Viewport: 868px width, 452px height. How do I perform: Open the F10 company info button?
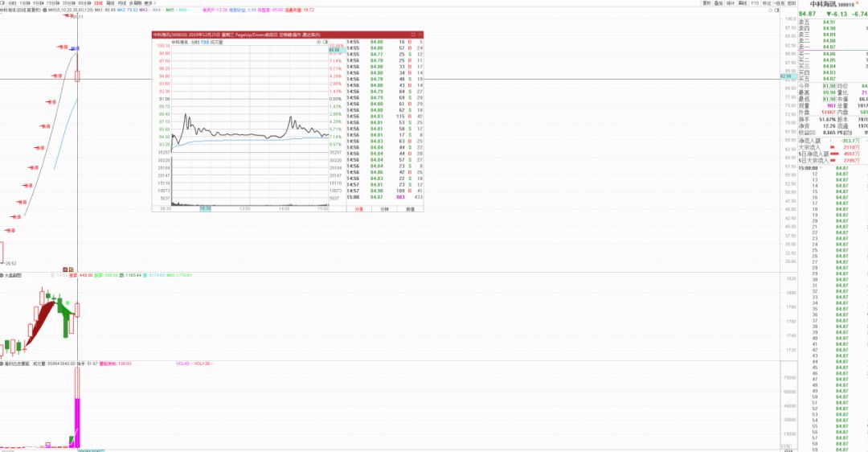click(x=755, y=2)
